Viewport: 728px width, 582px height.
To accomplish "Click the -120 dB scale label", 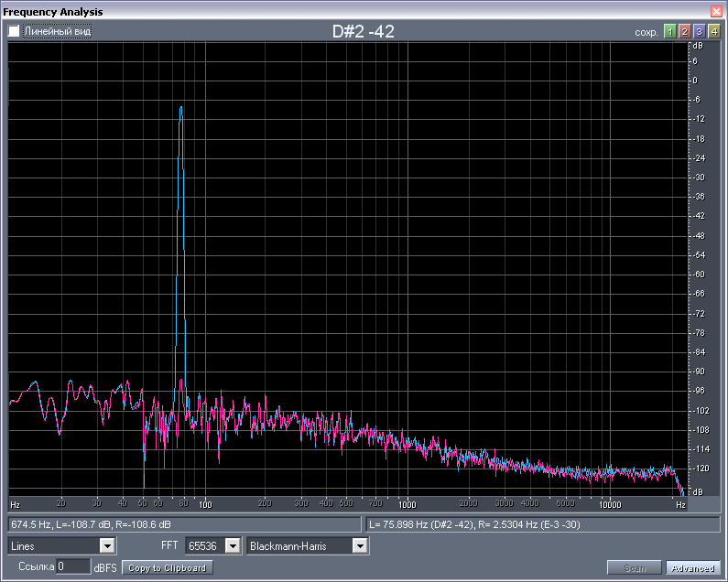I will (701, 469).
